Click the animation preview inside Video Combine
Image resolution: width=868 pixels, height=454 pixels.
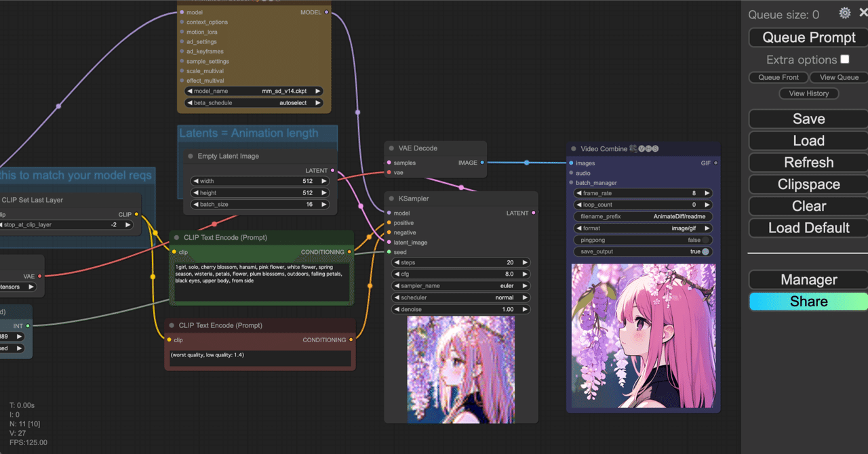pyautogui.click(x=643, y=335)
